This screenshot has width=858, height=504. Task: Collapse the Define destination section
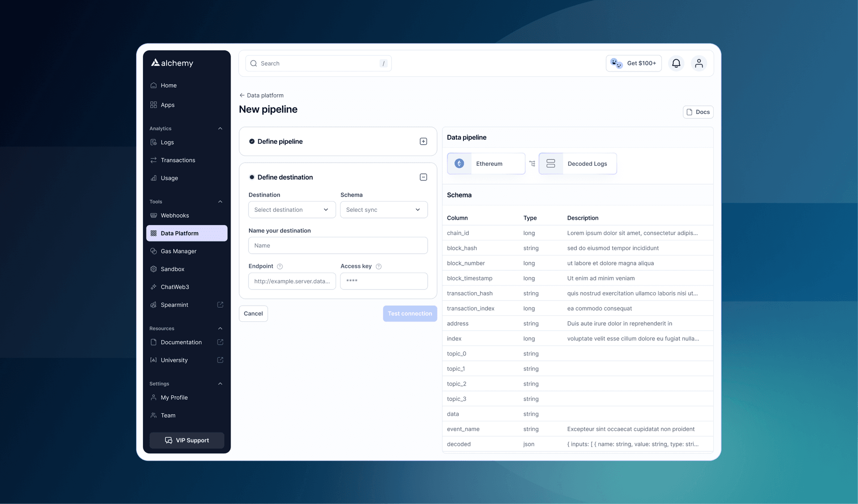tap(423, 177)
